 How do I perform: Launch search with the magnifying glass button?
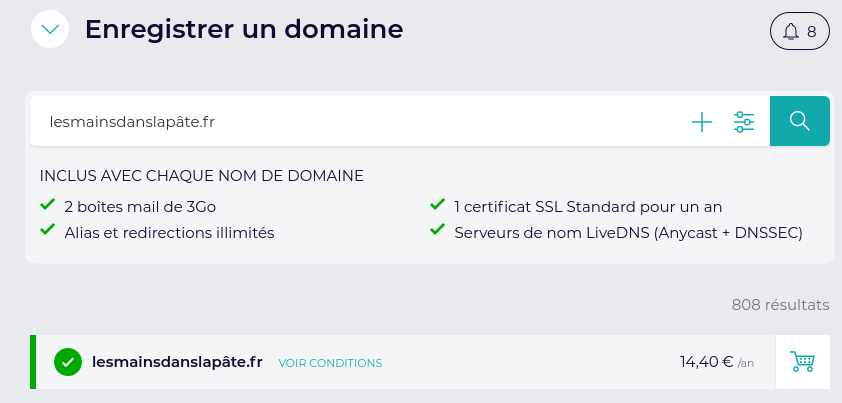[799, 121]
